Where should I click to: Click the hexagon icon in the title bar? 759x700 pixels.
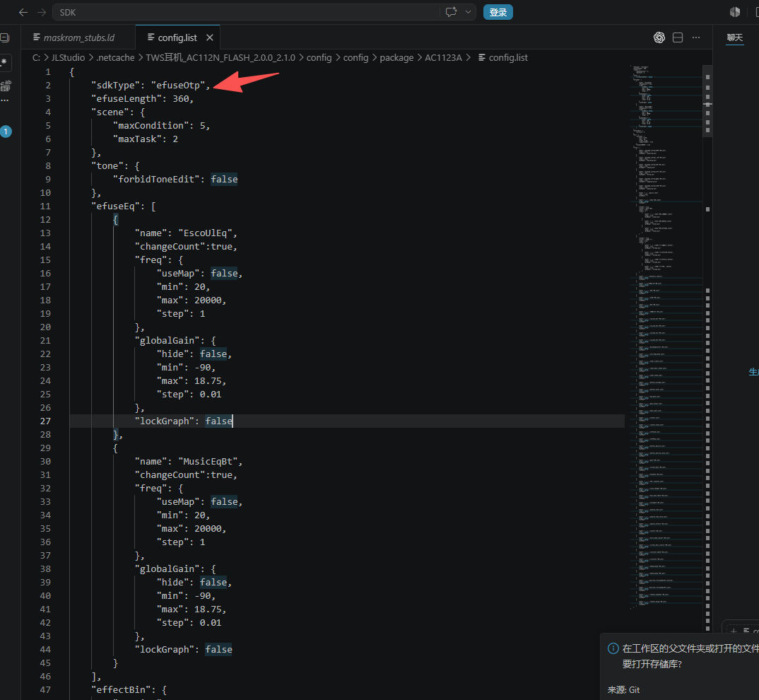click(x=735, y=12)
